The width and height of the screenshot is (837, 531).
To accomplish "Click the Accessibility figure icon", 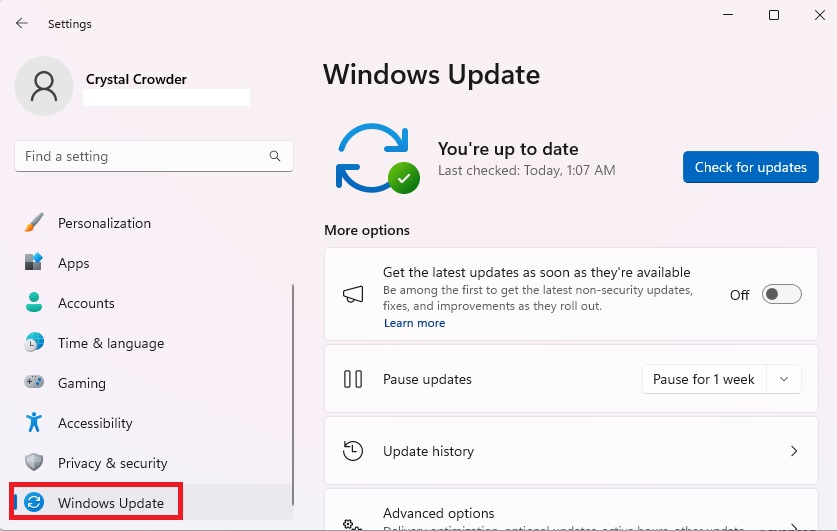I will [34, 422].
